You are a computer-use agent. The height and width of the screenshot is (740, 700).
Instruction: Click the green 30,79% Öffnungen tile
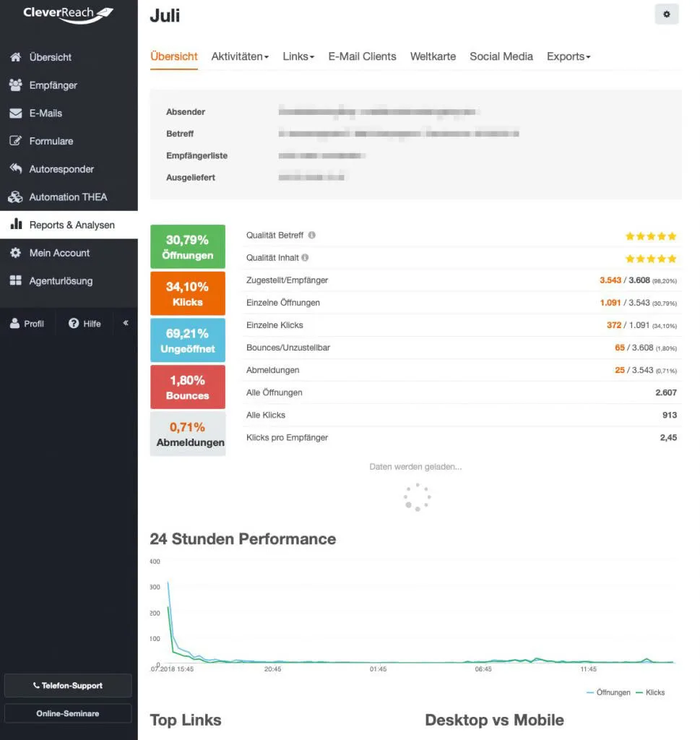pyautogui.click(x=188, y=247)
